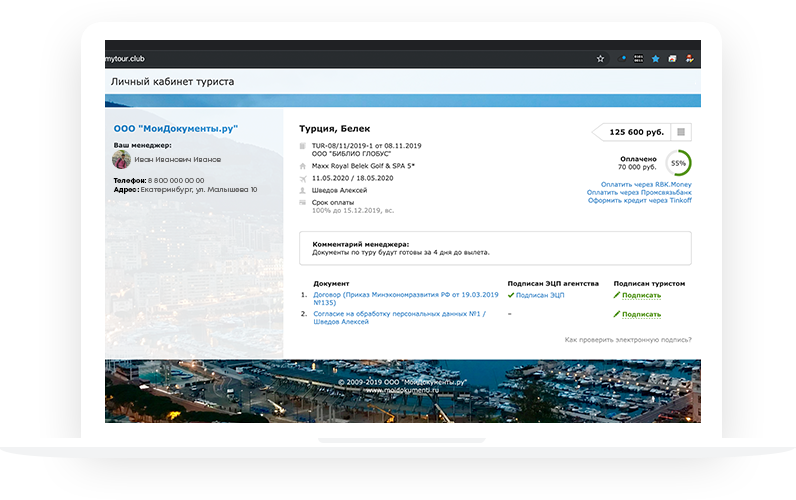The image size is (796, 500).
Task: Click the dates 11.05.2020 / 18.05.2020
Action: click(352, 178)
